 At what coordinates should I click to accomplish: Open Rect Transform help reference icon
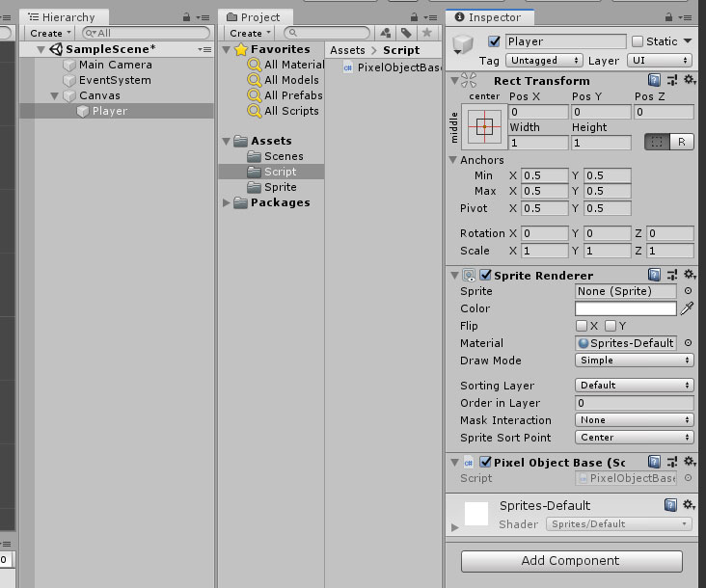(654, 81)
